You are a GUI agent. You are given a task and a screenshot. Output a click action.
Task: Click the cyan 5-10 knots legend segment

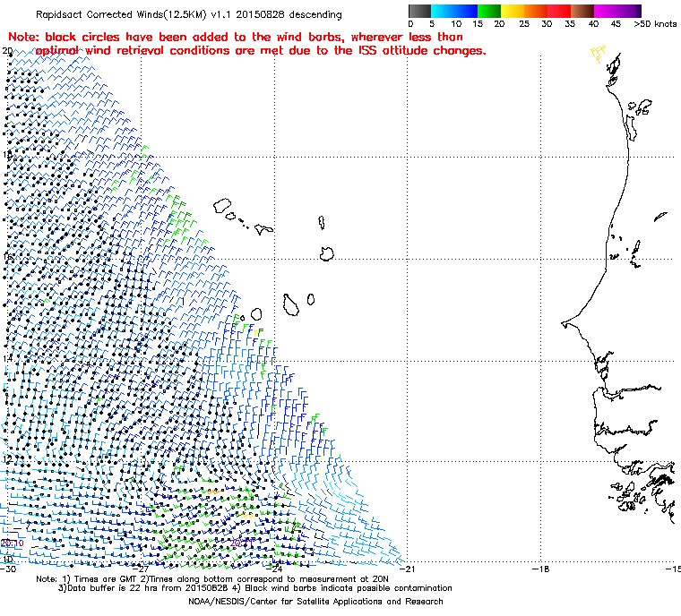(x=443, y=11)
